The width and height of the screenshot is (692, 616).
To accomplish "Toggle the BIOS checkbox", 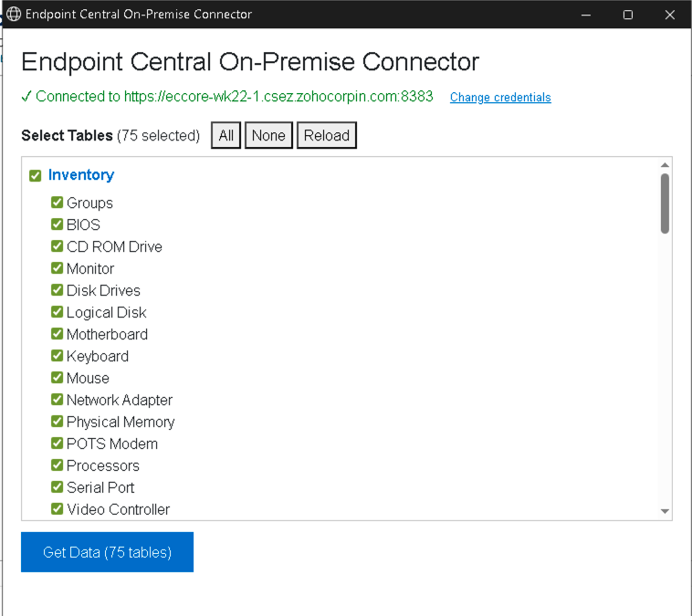I will 57,224.
